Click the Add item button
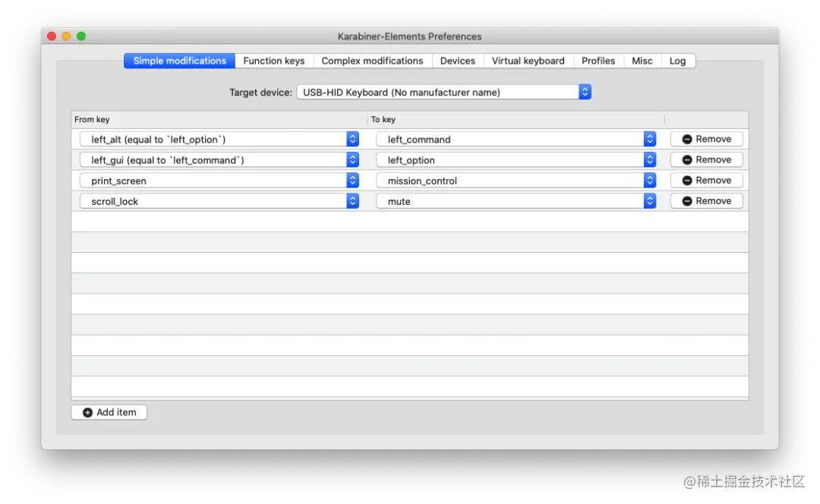 109,412
